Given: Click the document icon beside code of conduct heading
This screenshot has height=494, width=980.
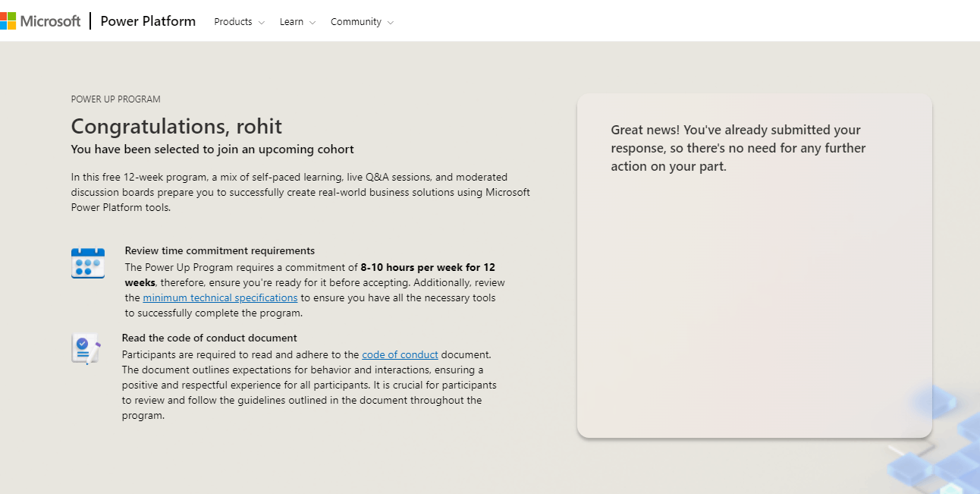Looking at the screenshot, I should pyautogui.click(x=86, y=349).
